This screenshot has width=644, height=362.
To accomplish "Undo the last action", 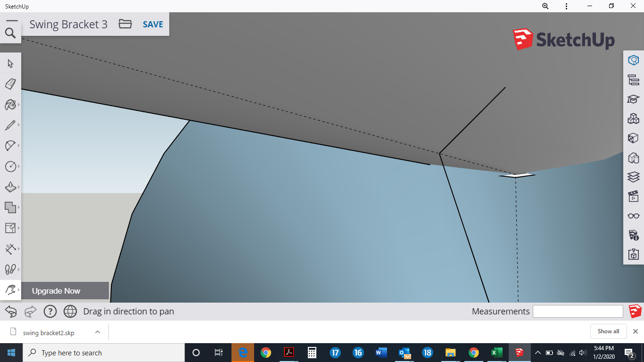I will 11,311.
